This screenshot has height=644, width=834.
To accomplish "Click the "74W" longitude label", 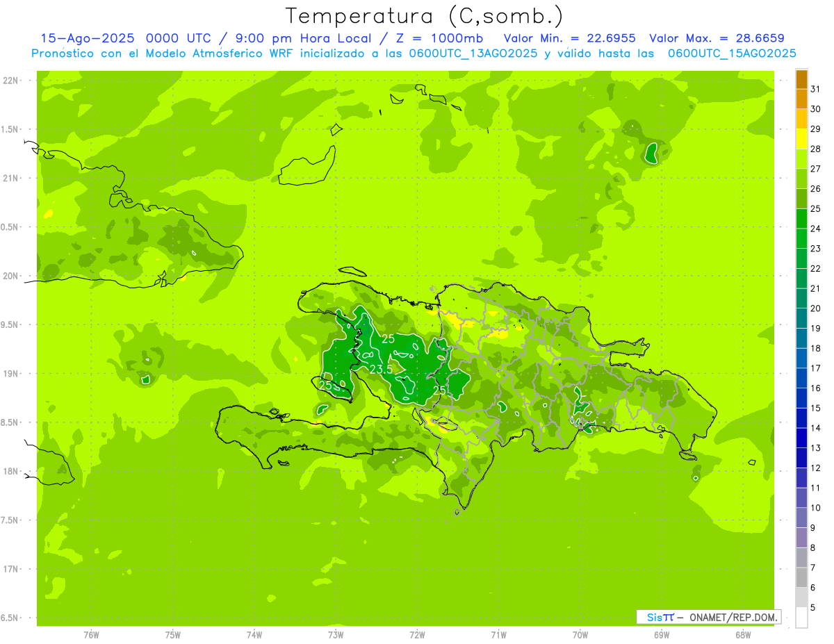I will [x=254, y=635].
